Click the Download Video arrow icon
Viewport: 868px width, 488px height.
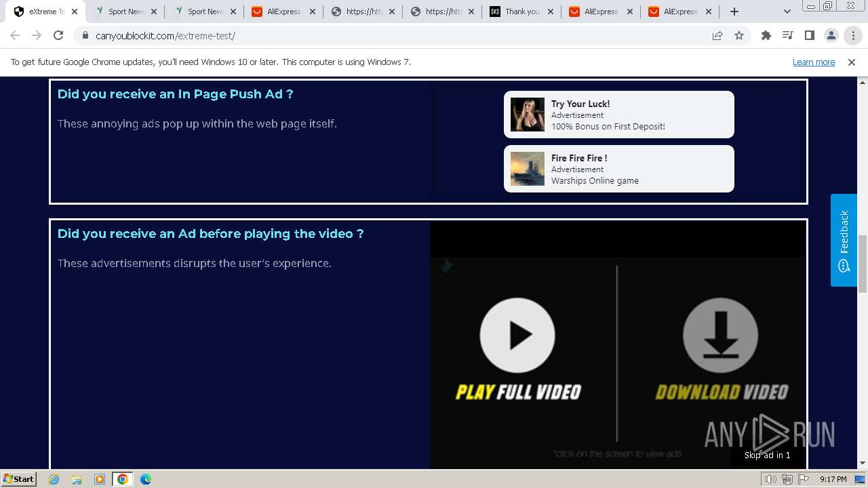720,335
